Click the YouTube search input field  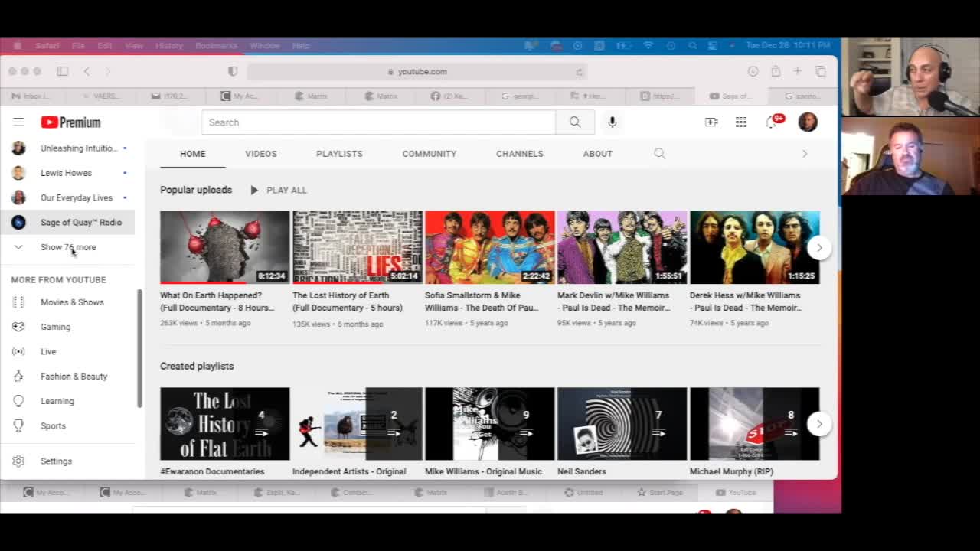378,122
